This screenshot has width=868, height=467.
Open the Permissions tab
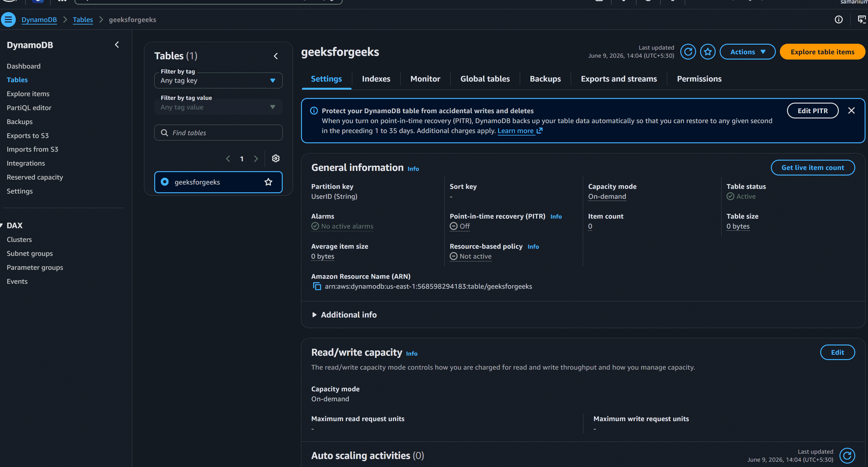pyautogui.click(x=699, y=79)
